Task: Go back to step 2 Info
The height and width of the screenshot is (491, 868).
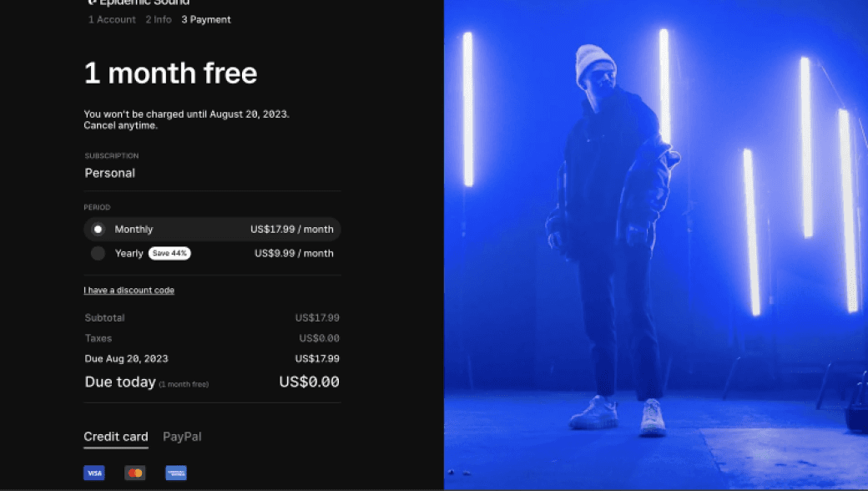Action: coord(159,19)
